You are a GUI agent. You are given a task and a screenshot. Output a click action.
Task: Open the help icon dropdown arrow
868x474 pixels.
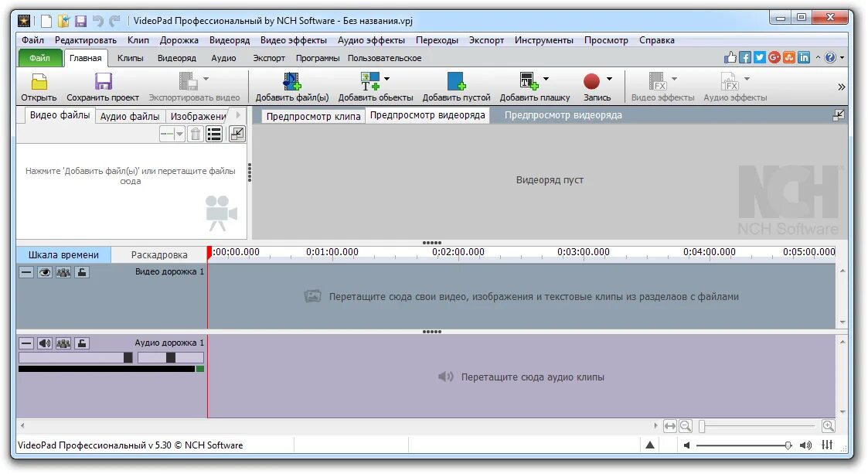[842, 57]
